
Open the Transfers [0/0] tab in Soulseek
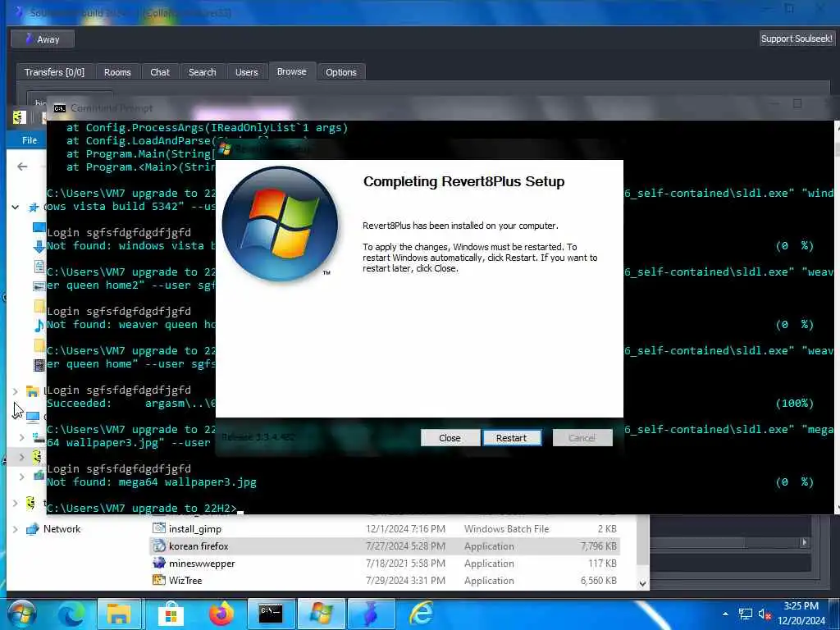pos(54,72)
